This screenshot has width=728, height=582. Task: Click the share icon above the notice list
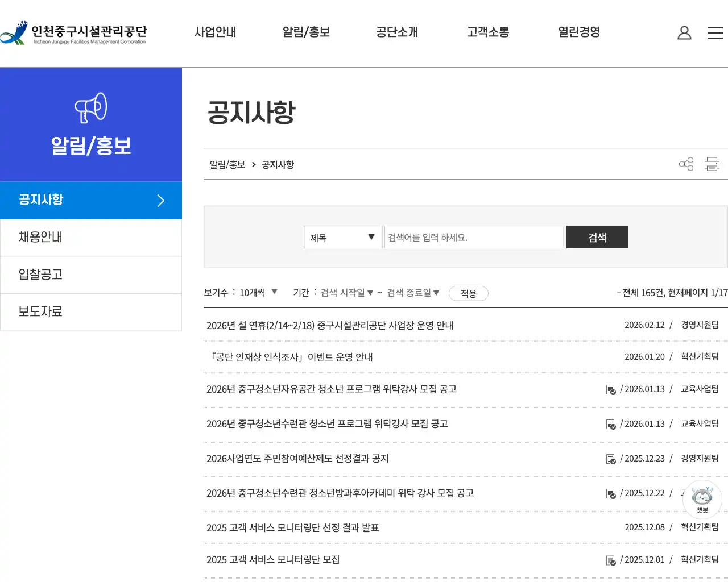coord(686,164)
